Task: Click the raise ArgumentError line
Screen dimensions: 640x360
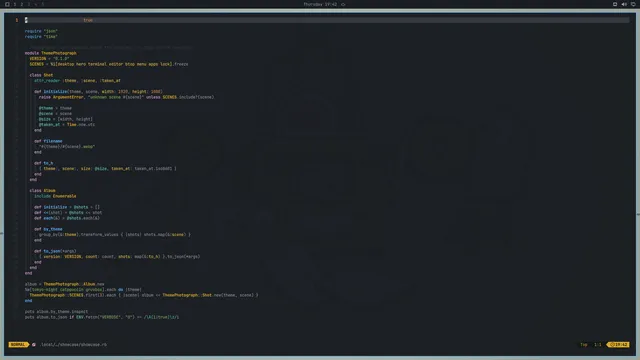Action: (127, 97)
